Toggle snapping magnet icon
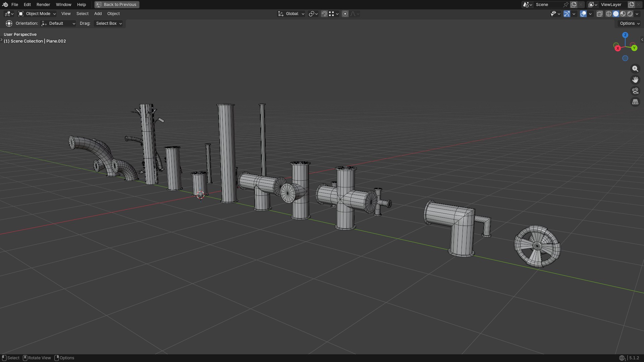This screenshot has height=362, width=644. pyautogui.click(x=324, y=14)
